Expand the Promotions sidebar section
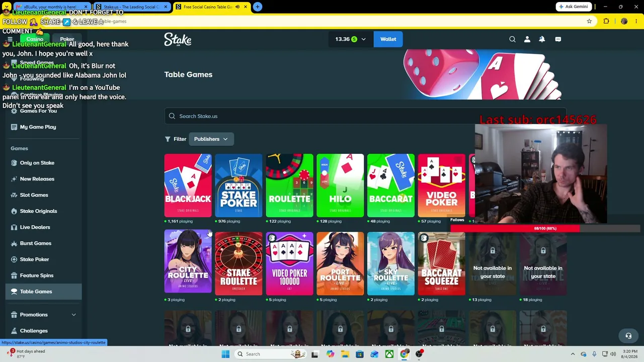This screenshot has width=644, height=362. click(x=43, y=315)
